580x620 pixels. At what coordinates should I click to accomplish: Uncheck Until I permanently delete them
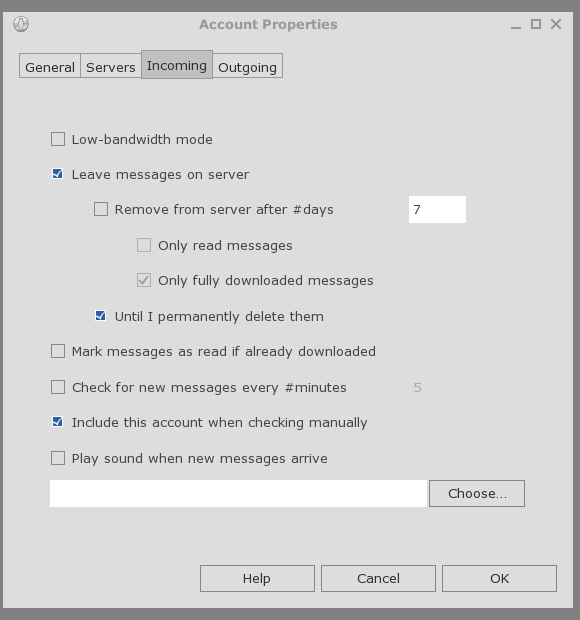(x=101, y=316)
